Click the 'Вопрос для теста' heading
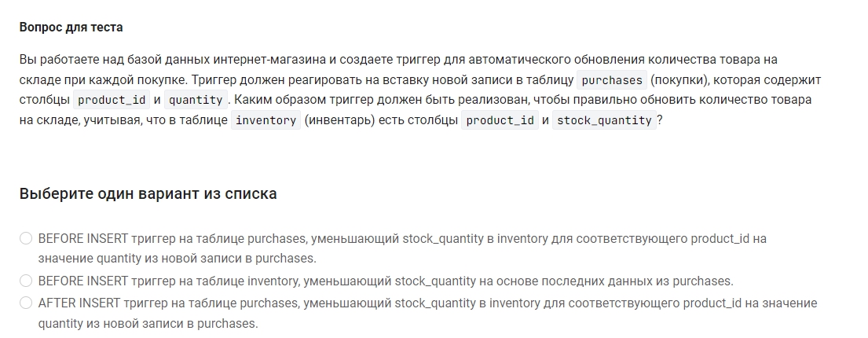This screenshot has width=868, height=338. 71,28
